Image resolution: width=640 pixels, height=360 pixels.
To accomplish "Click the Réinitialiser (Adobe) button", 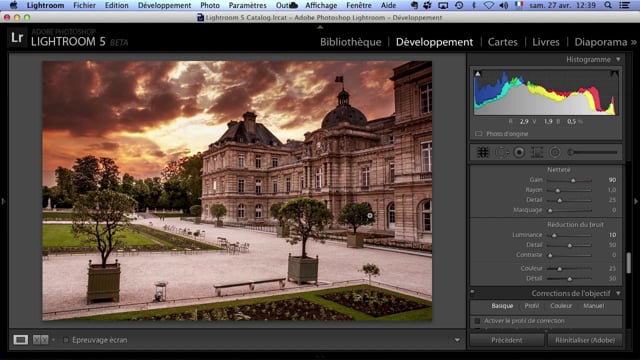I will point(585,340).
